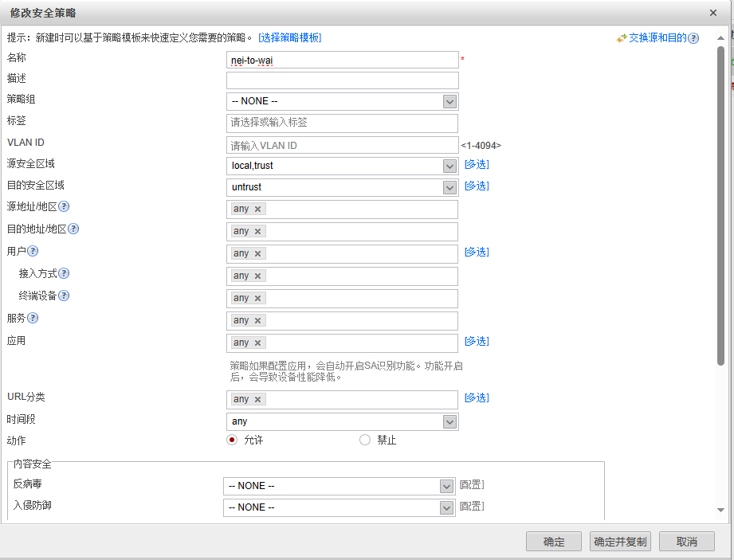The height and width of the screenshot is (560, 734).
Task: Click help icon beside 用户
Action: (x=33, y=251)
